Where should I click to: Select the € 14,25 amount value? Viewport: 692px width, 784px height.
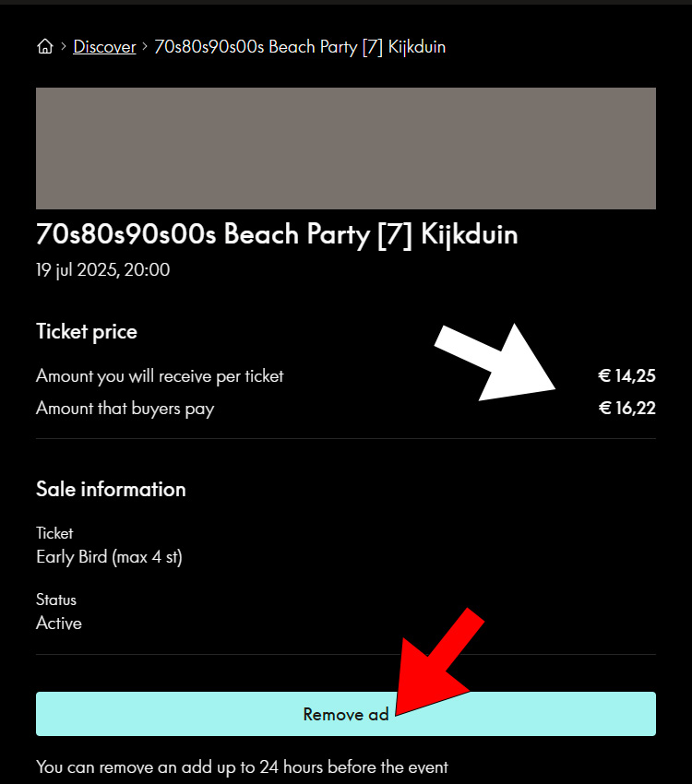(x=627, y=375)
